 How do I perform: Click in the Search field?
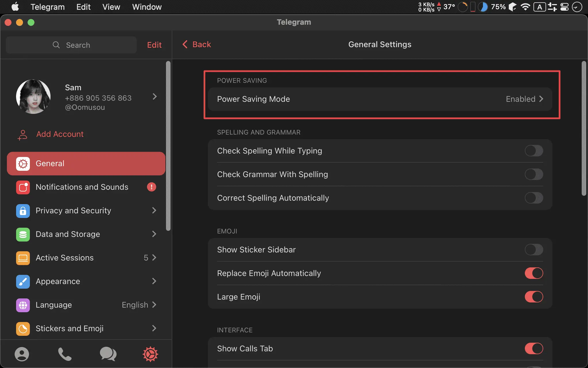(71, 45)
